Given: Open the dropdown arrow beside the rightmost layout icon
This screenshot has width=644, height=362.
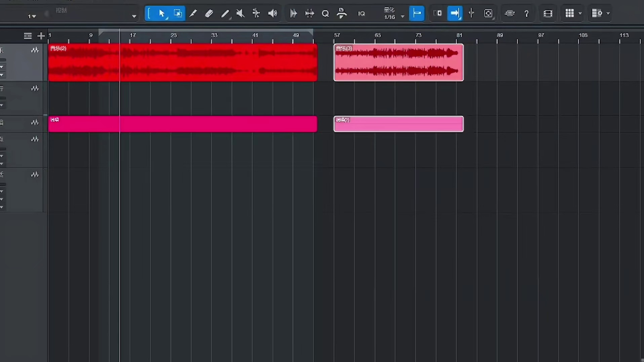Looking at the screenshot, I should (608, 13).
